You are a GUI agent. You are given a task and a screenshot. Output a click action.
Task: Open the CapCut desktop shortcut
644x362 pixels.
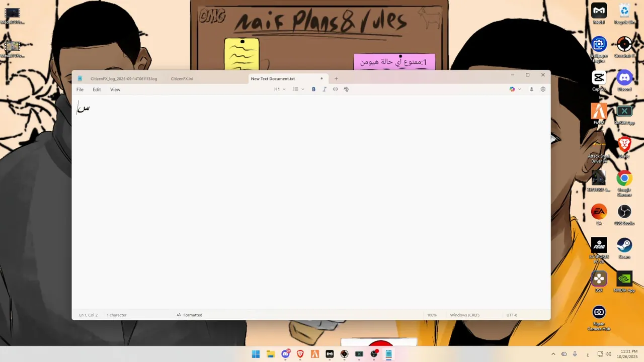(x=599, y=81)
